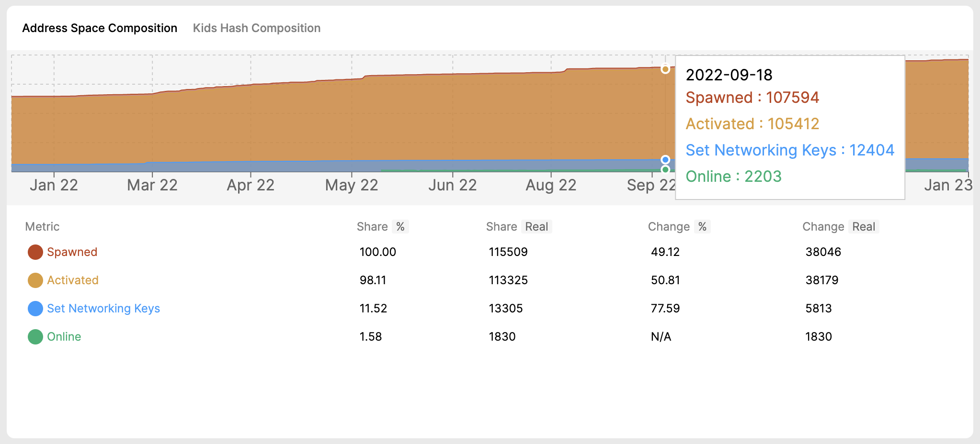Click the May 22 axis label
Screen dimensions: 980x444
[x=352, y=185]
